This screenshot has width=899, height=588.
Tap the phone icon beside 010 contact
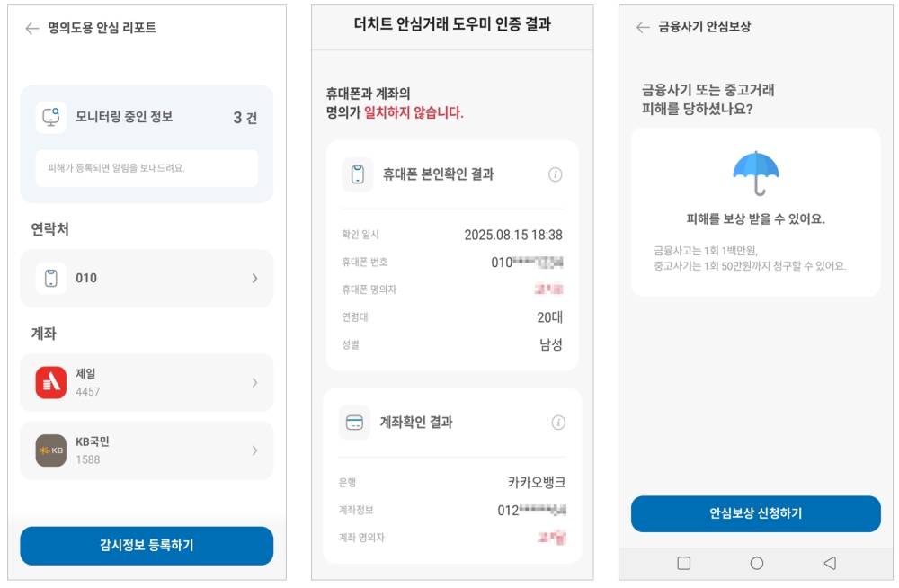click(51, 278)
